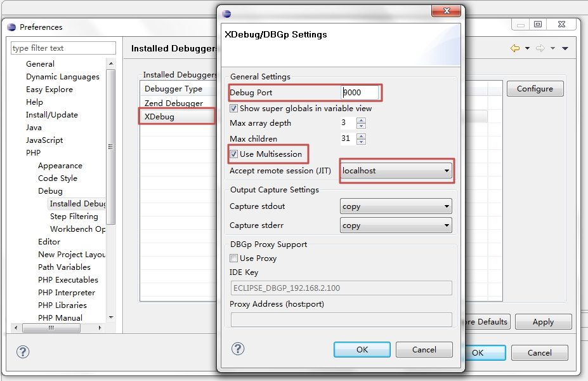588x381 pixels.
Task: Open the Preferences view menu triangle
Action: point(565,48)
